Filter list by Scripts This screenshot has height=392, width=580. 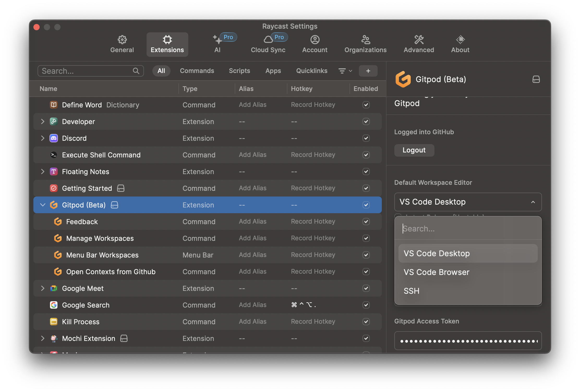click(239, 71)
